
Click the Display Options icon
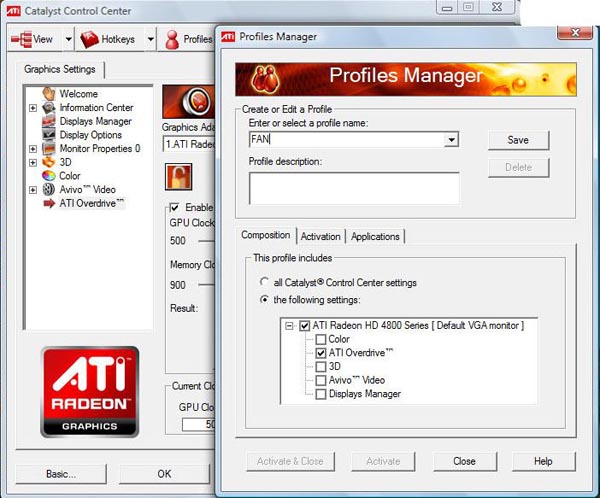(49, 135)
